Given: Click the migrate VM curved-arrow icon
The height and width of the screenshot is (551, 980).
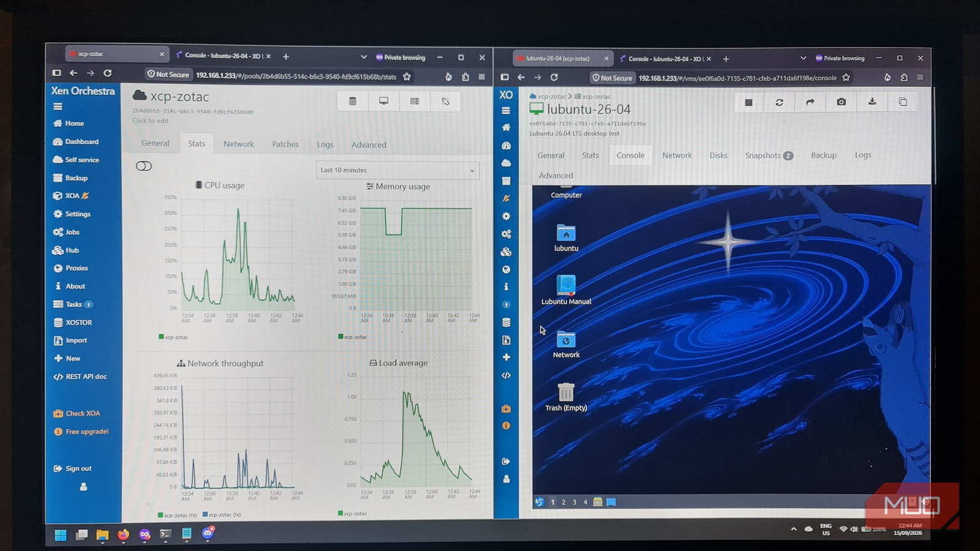Looking at the screenshot, I should coord(810,102).
